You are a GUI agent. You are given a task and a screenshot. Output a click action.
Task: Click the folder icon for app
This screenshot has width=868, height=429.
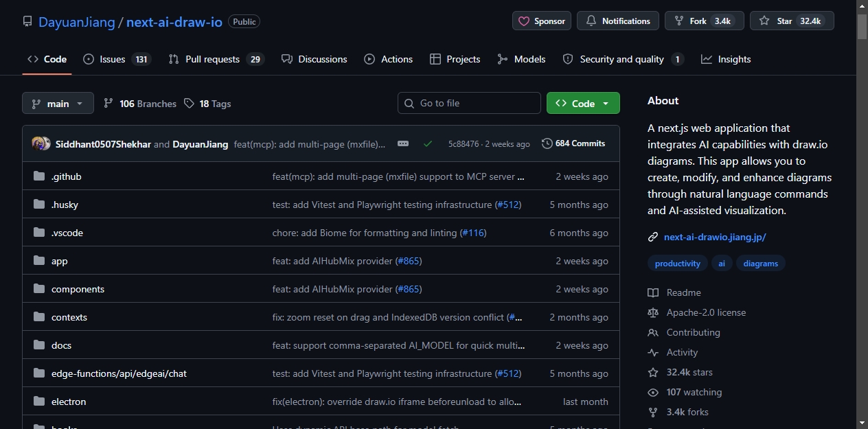[x=39, y=261]
